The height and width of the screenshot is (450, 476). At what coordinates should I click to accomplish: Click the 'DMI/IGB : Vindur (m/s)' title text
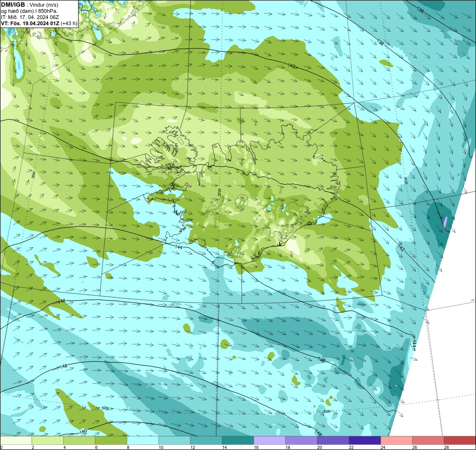[x=30, y=5]
